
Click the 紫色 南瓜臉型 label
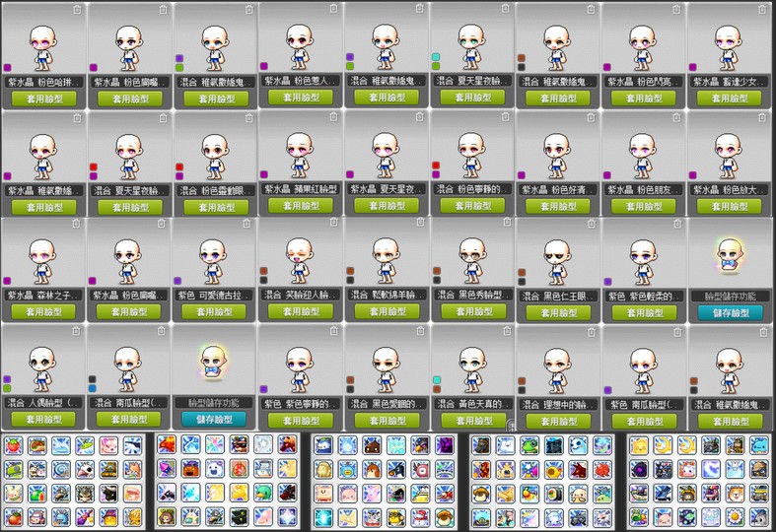click(x=644, y=405)
